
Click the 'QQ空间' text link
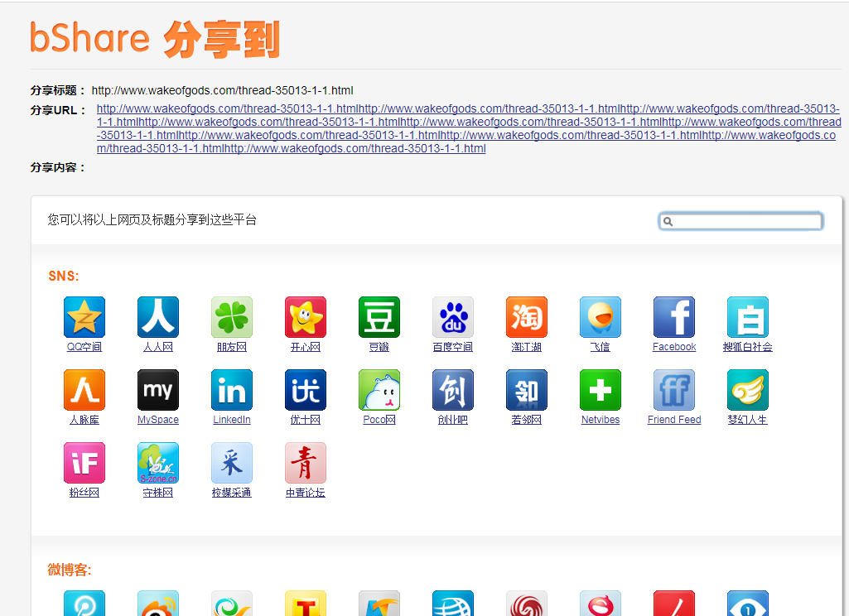click(x=84, y=347)
